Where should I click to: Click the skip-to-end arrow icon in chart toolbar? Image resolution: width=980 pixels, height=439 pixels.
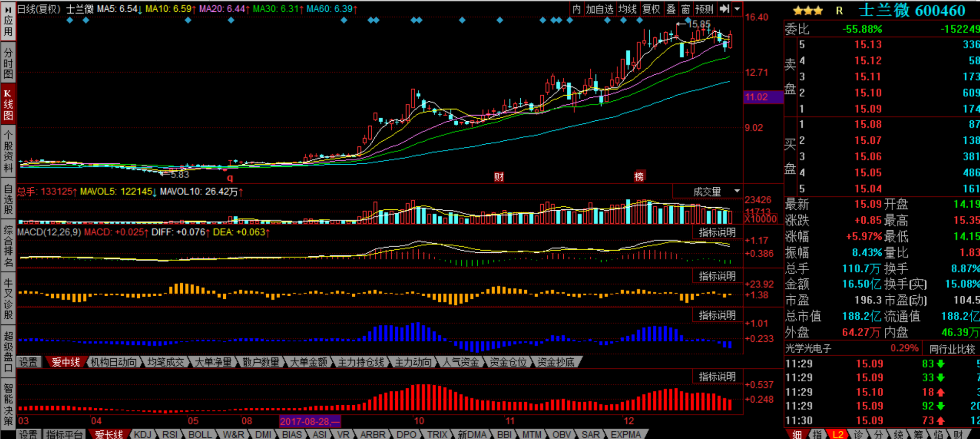[x=724, y=9]
